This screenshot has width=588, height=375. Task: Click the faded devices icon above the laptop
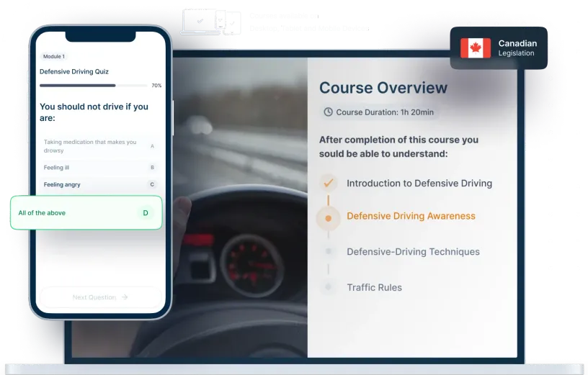tap(210, 22)
